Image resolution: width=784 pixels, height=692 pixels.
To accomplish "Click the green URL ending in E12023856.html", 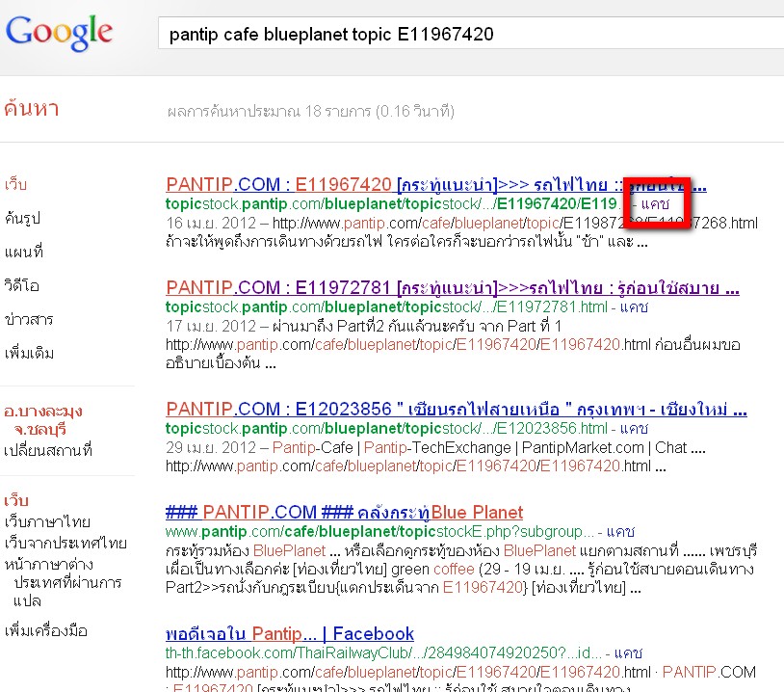I will (386, 428).
